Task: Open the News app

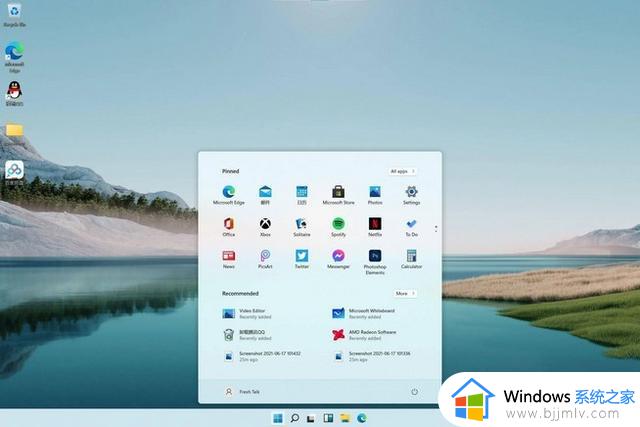Action: tap(229, 259)
